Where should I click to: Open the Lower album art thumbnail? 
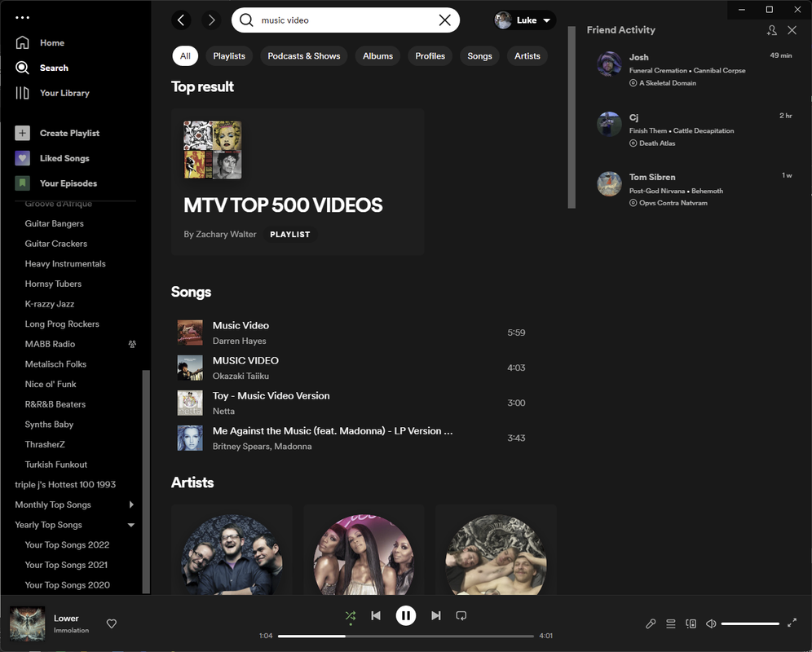28,623
